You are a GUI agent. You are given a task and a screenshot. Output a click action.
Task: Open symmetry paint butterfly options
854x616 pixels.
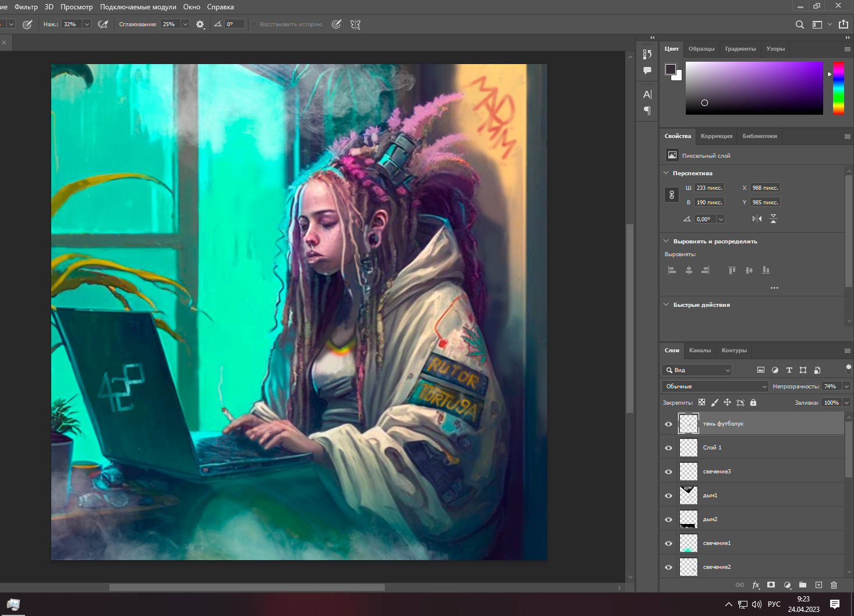click(356, 24)
